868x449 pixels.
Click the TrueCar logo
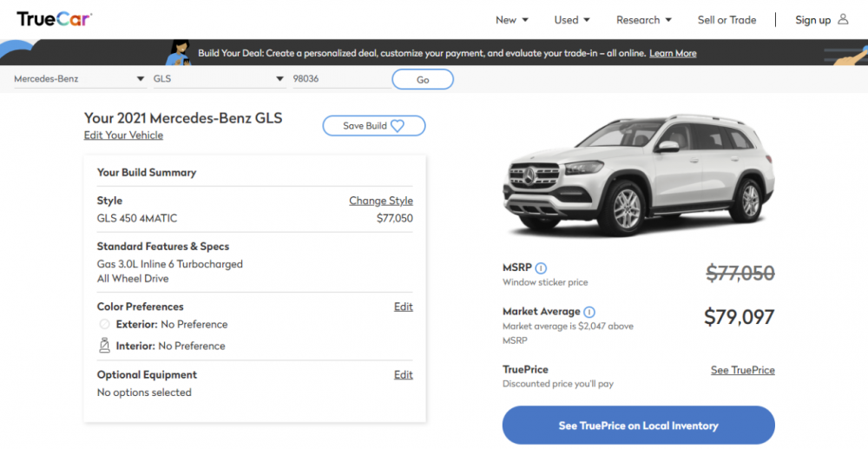(x=54, y=19)
